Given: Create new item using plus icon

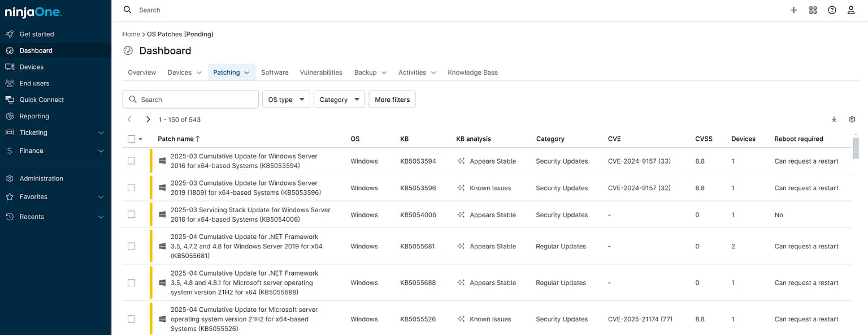Looking at the screenshot, I should [793, 10].
